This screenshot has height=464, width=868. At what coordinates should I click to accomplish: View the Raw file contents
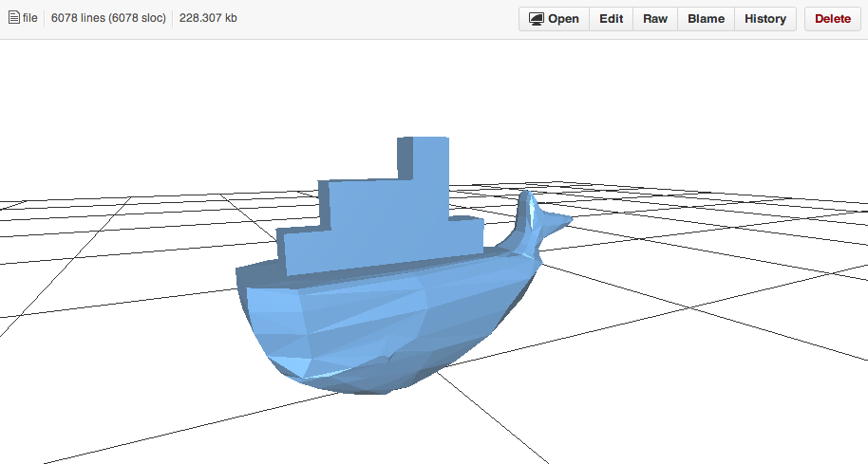(655, 19)
